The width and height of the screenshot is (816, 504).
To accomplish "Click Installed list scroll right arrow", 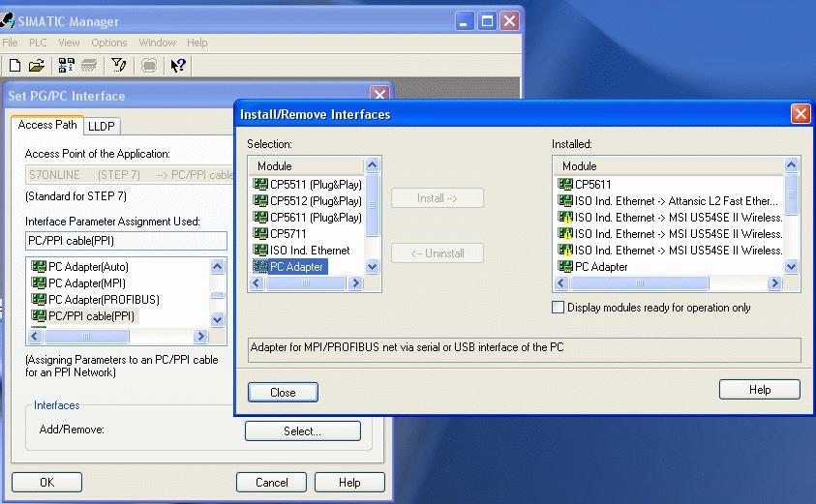I will tap(775, 282).
